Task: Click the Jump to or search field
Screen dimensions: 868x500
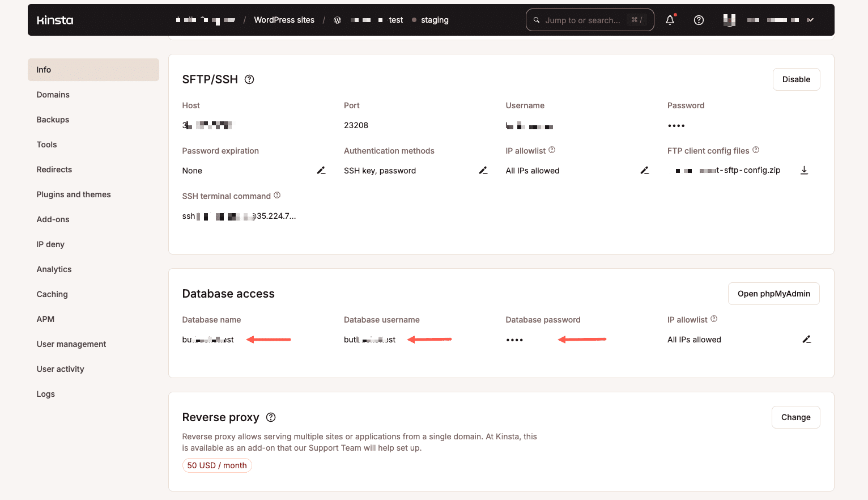Action: click(x=589, y=20)
